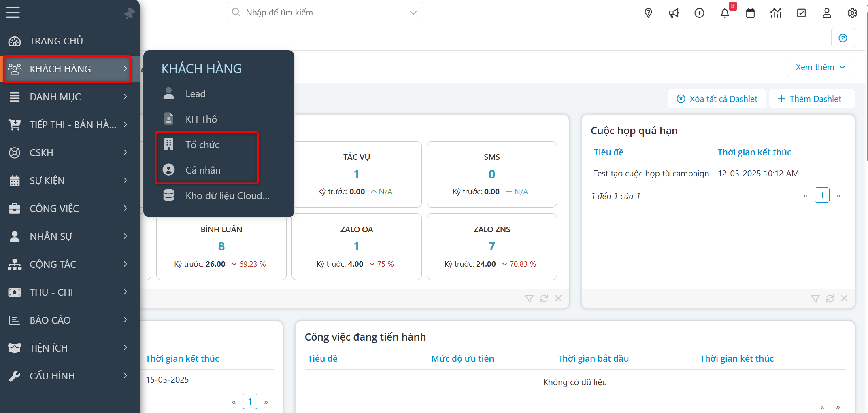
Task: Open the settings gear icon
Action: (852, 13)
